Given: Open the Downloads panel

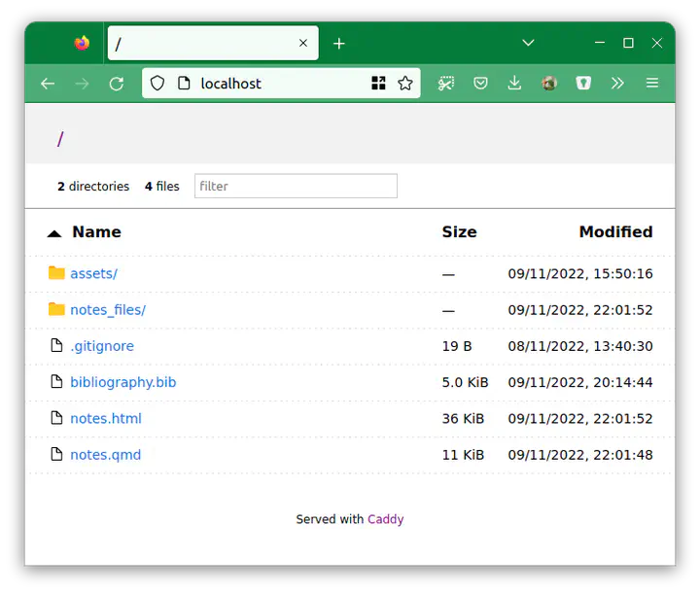Looking at the screenshot, I should coord(514,84).
